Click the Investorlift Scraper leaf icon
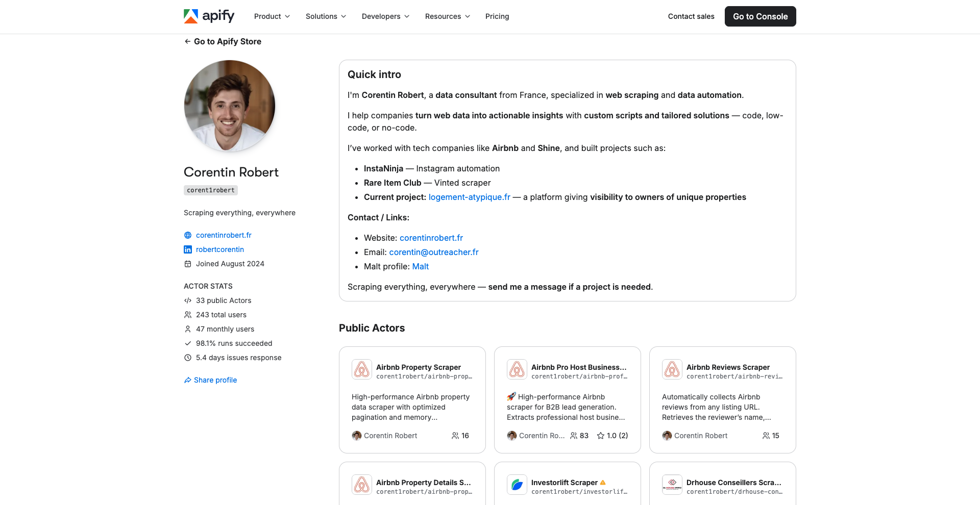The image size is (980, 505). tap(517, 485)
